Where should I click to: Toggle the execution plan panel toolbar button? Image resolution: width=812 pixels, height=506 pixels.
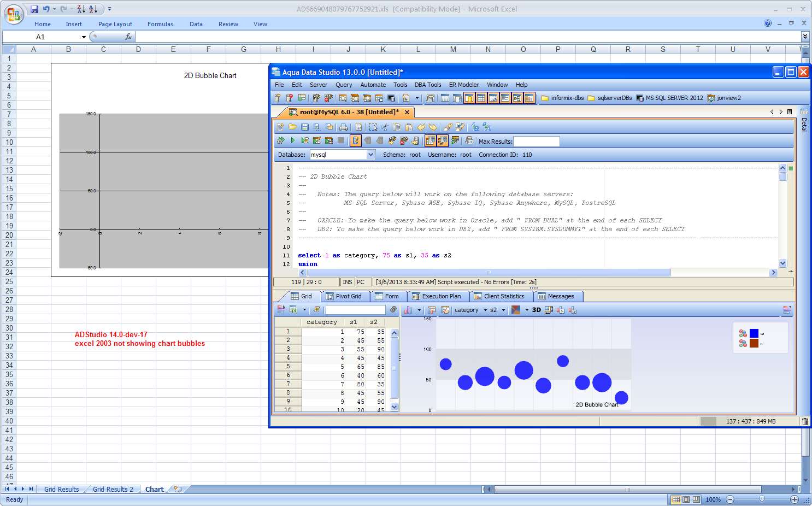[517, 98]
